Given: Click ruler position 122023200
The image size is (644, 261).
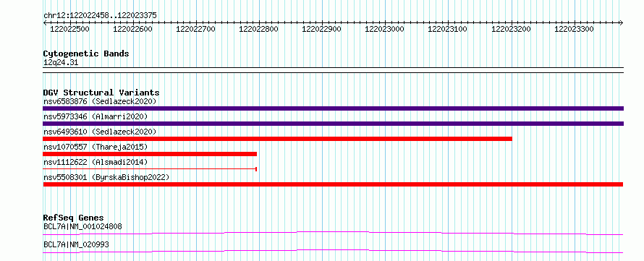Looking at the screenshot, I should [511, 29].
